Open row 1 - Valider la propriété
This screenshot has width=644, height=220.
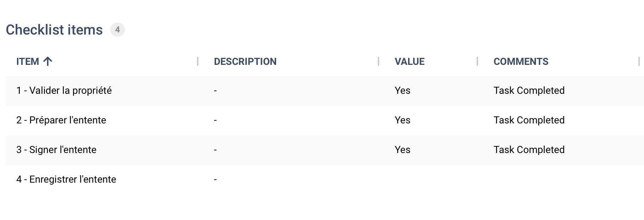[325, 91]
